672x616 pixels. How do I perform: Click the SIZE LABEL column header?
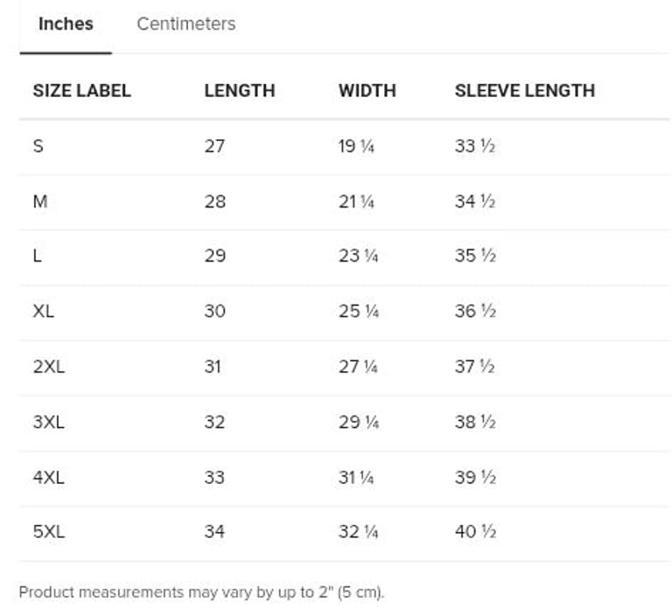pos(81,90)
